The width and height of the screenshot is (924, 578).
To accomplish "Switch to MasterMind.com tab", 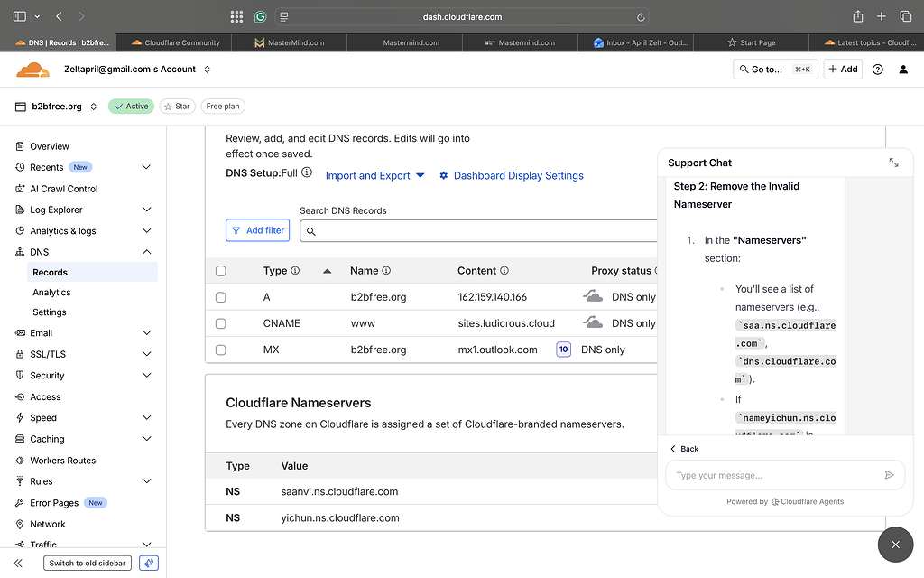I will [x=290, y=42].
